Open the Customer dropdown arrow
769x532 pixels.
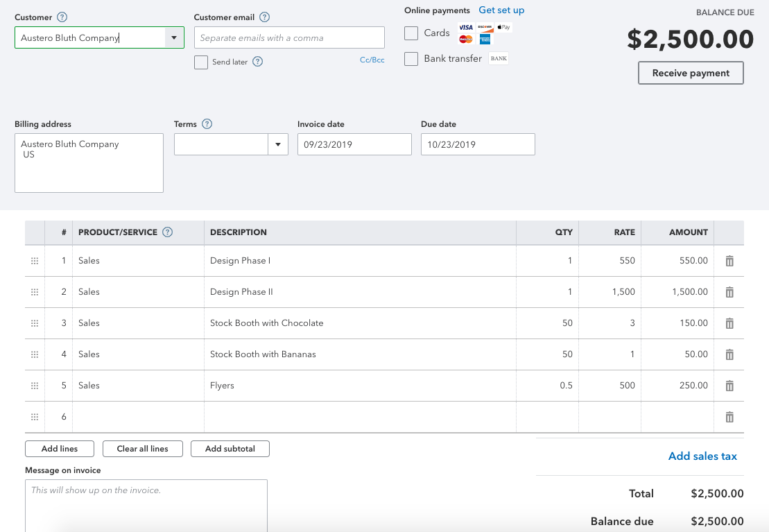tap(174, 37)
